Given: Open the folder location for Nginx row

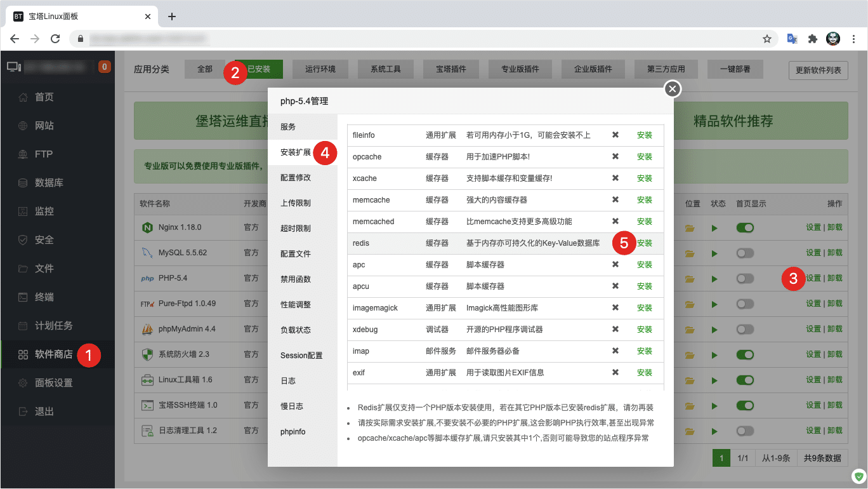Looking at the screenshot, I should pos(690,228).
